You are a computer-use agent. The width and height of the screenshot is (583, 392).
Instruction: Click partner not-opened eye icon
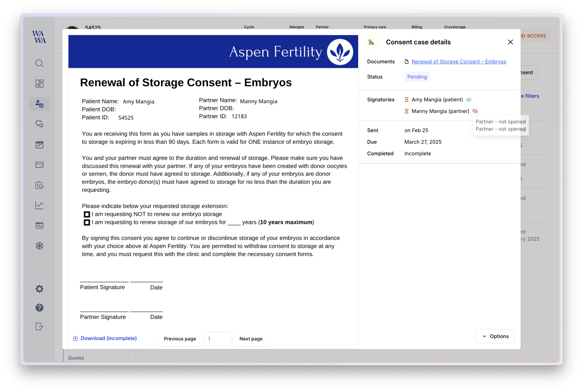475,111
